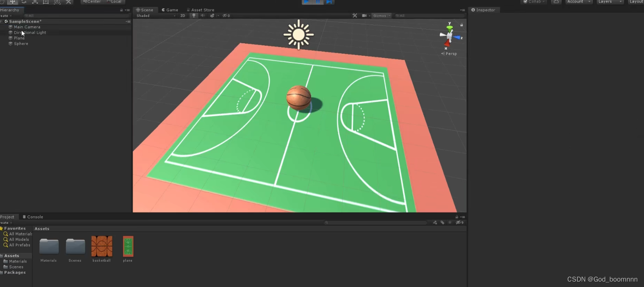The height and width of the screenshot is (287, 644).
Task: Toggle scene view audio
Action: 203,15
